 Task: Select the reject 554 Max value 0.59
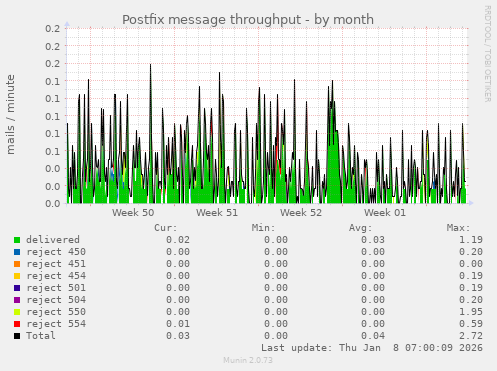(471, 324)
